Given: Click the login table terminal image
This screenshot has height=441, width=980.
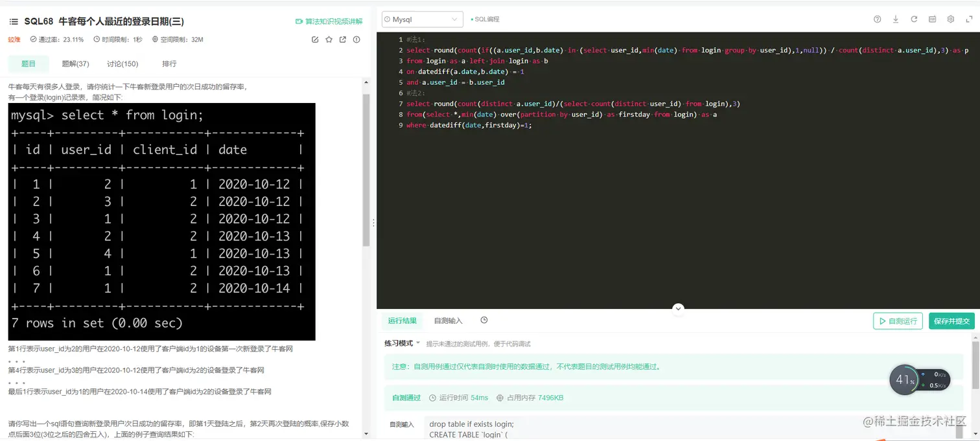Looking at the screenshot, I should (162, 221).
